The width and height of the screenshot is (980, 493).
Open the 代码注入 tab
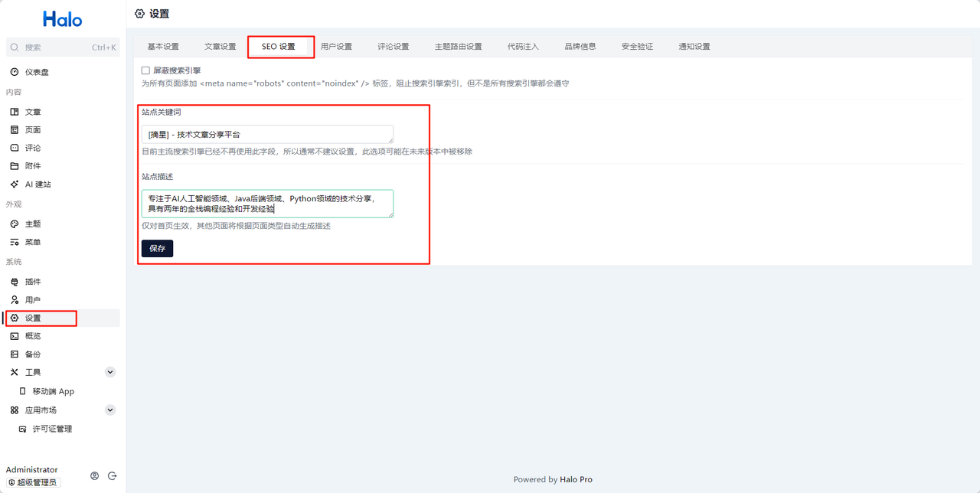[x=523, y=47]
